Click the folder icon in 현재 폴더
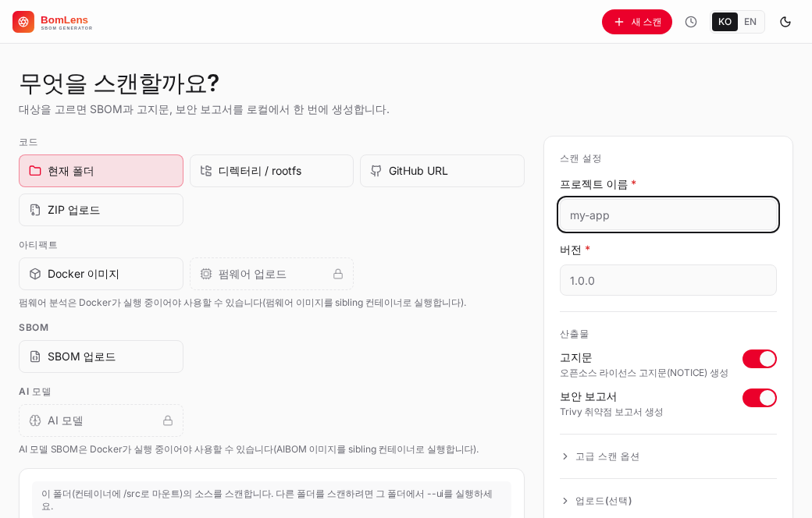 pyautogui.click(x=35, y=171)
